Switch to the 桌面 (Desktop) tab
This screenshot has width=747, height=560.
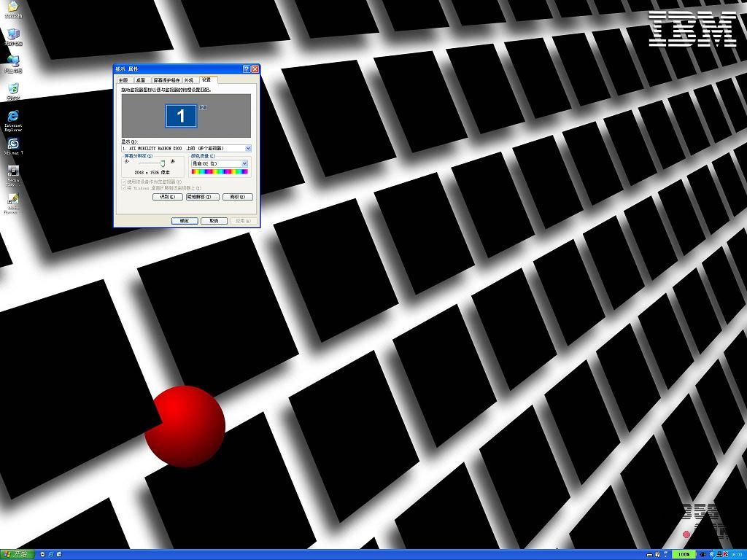pos(141,80)
